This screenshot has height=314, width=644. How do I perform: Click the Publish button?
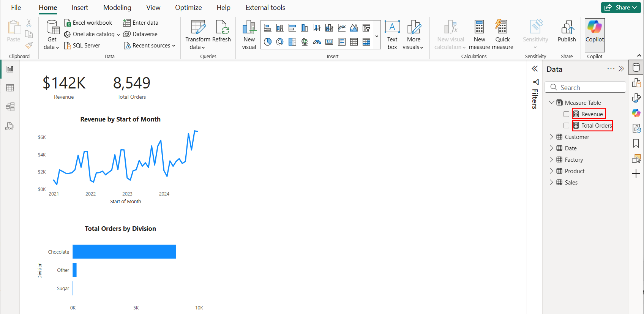(x=567, y=32)
